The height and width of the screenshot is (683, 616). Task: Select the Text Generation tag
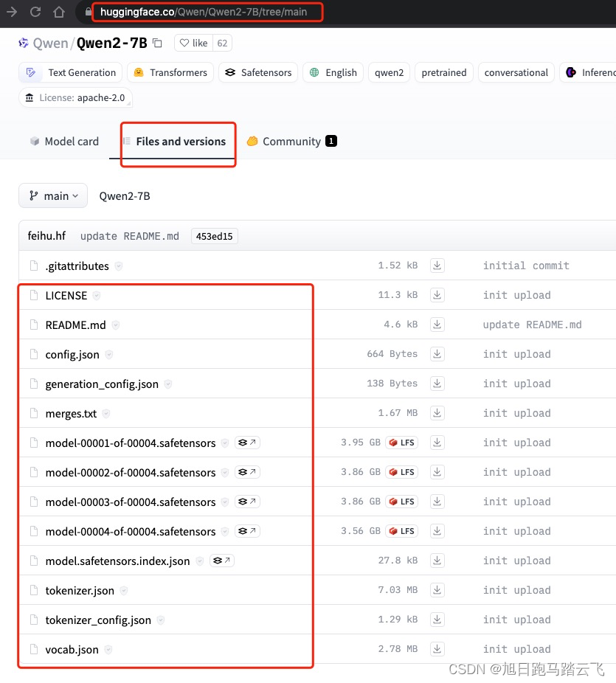pyautogui.click(x=71, y=72)
